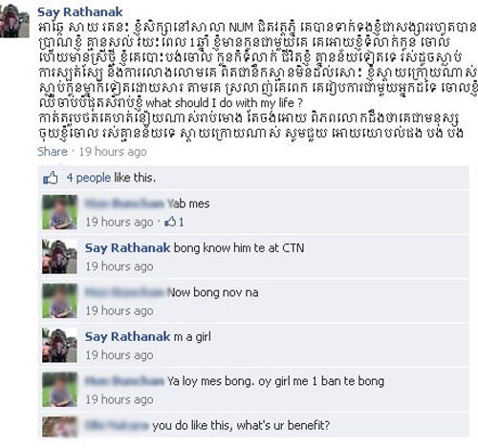Click Say Rathanak's name in the 'm a girl' comment

pyautogui.click(x=127, y=336)
